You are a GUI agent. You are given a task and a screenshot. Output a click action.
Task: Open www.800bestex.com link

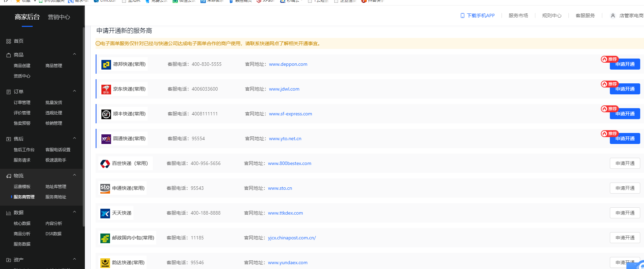[289, 164]
